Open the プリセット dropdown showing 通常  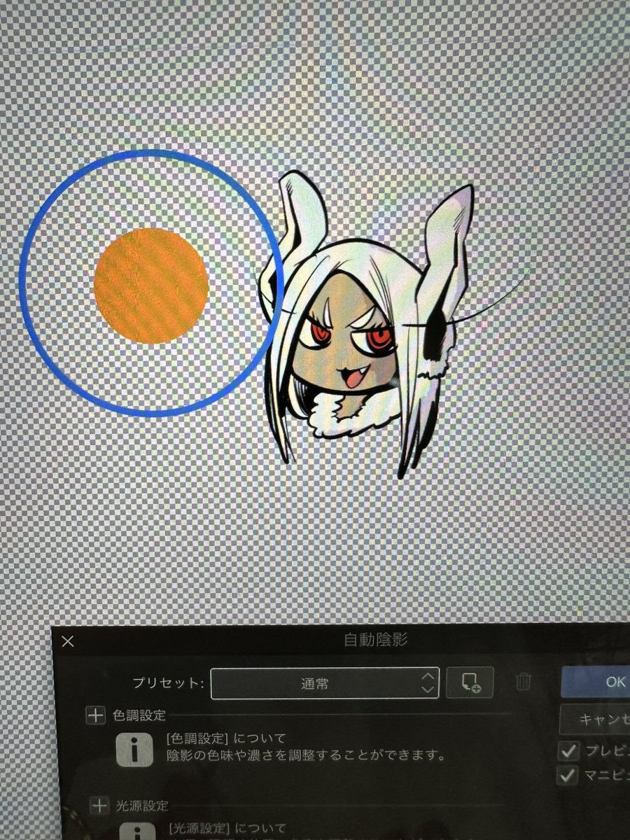(x=325, y=683)
